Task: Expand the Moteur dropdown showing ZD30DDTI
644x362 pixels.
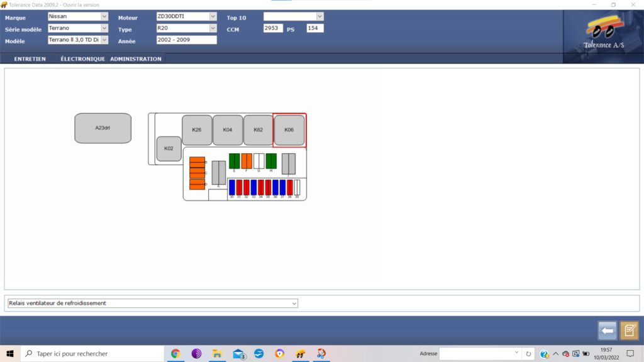Action: click(x=213, y=16)
